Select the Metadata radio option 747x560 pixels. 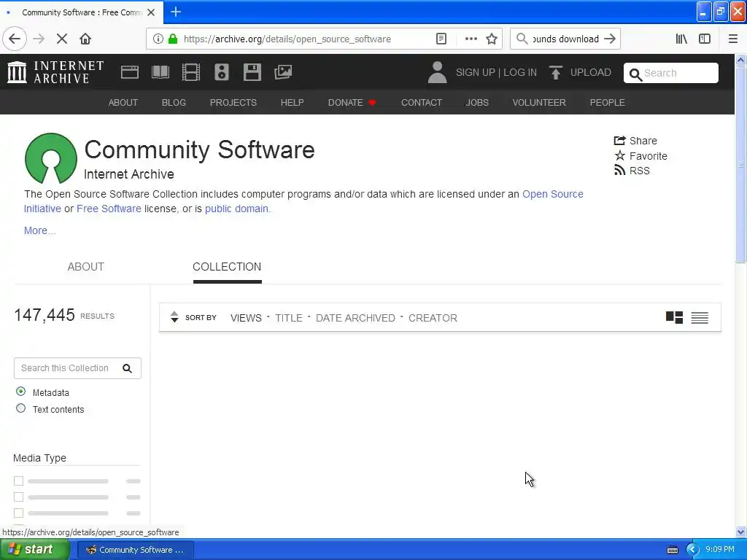[x=20, y=392]
